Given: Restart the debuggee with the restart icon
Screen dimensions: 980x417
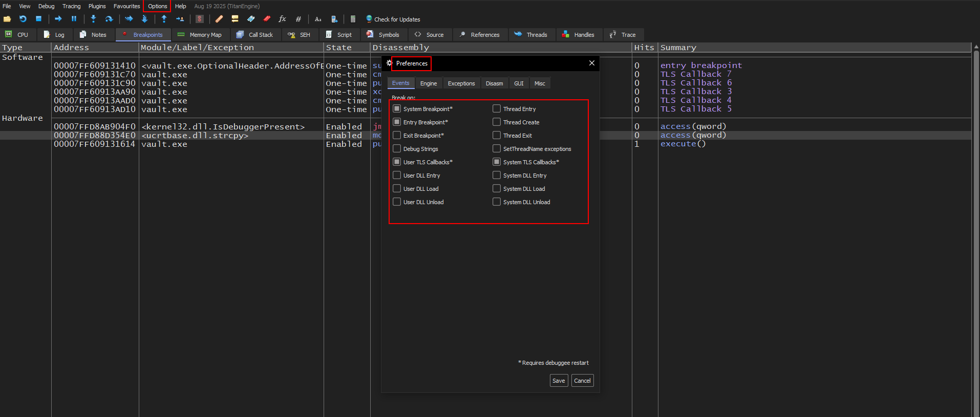Looking at the screenshot, I should click(x=23, y=19).
